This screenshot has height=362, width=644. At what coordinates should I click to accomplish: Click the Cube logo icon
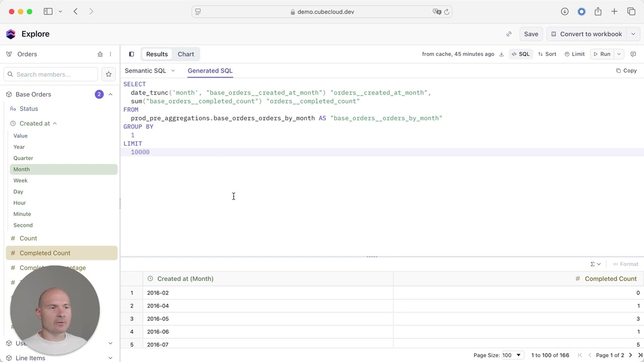(11, 34)
